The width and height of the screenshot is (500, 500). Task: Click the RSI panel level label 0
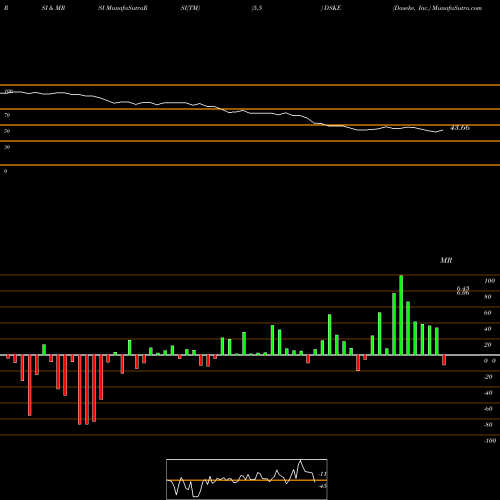click(5, 171)
